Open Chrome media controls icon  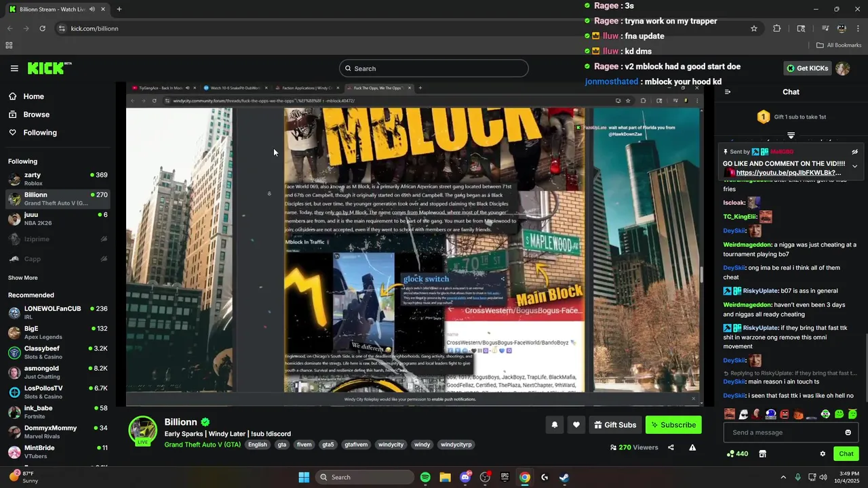point(825,28)
